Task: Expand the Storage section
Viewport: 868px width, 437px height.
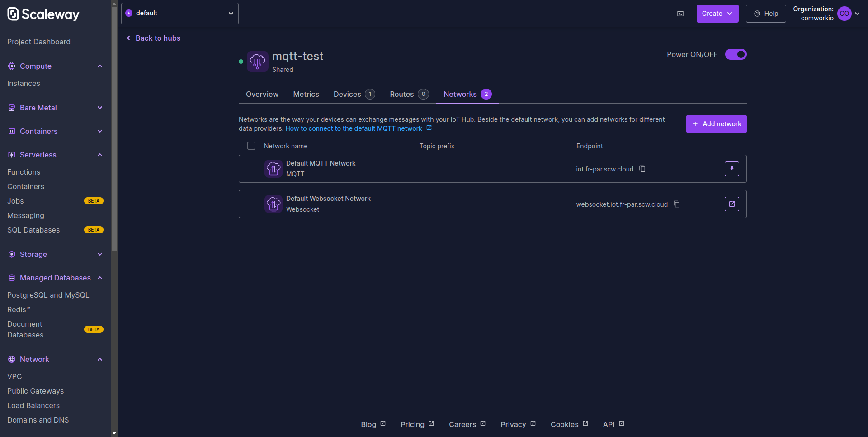Action: 100,254
